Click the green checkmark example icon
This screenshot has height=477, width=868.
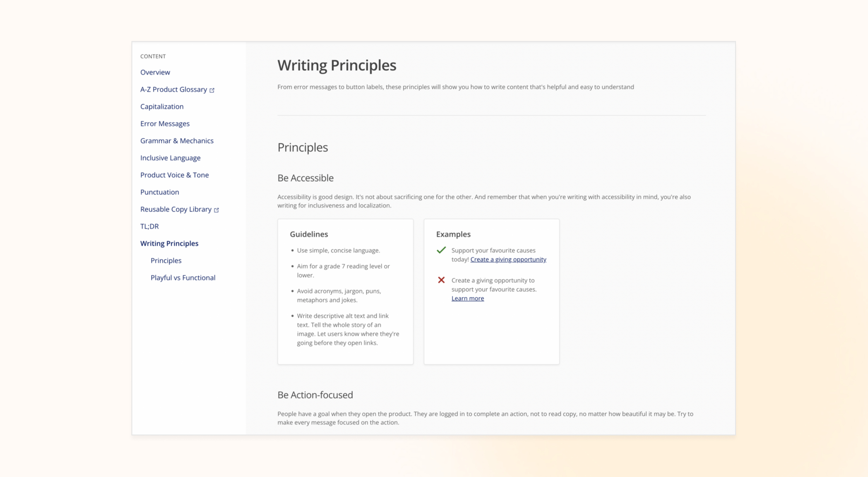(x=441, y=250)
